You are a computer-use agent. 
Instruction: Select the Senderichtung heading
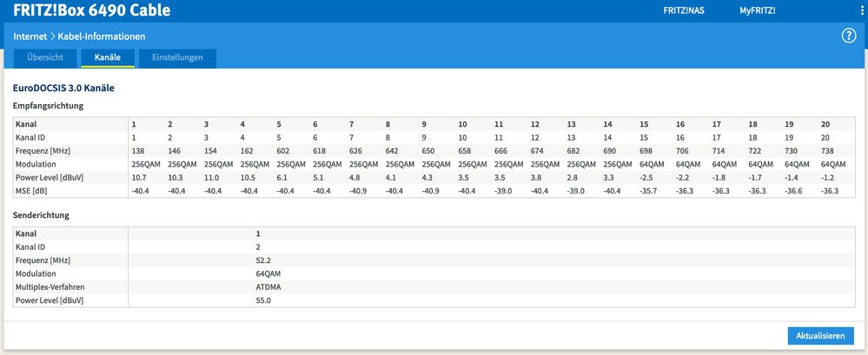pos(41,215)
